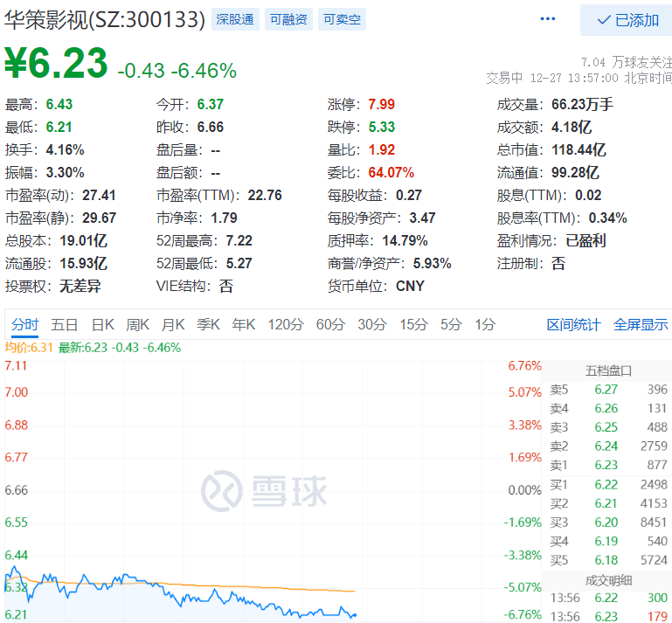Click the 涨停 value 7.99
672x623 pixels.
[381, 104]
